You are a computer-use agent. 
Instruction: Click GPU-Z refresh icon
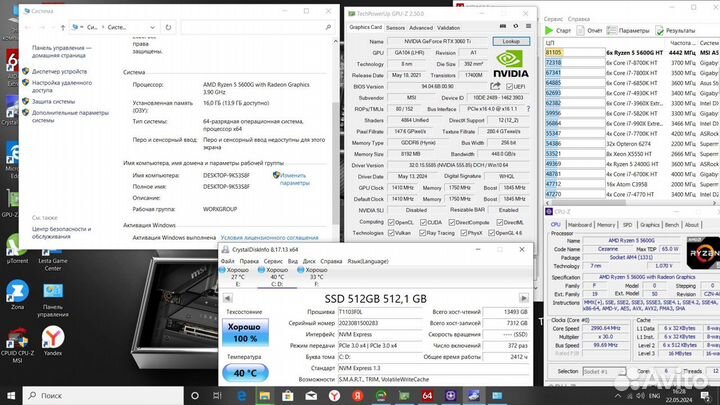516,27
